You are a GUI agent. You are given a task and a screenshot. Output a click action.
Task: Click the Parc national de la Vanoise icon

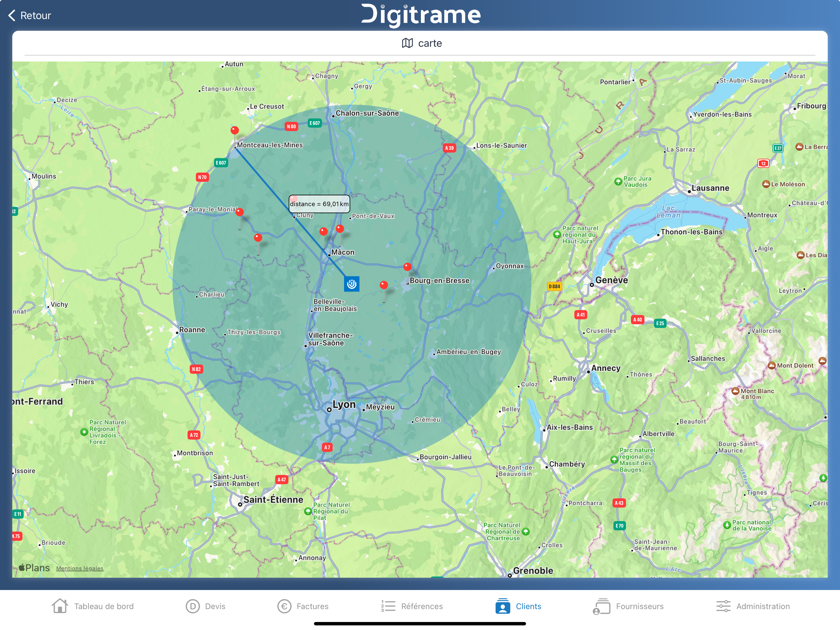click(727, 525)
